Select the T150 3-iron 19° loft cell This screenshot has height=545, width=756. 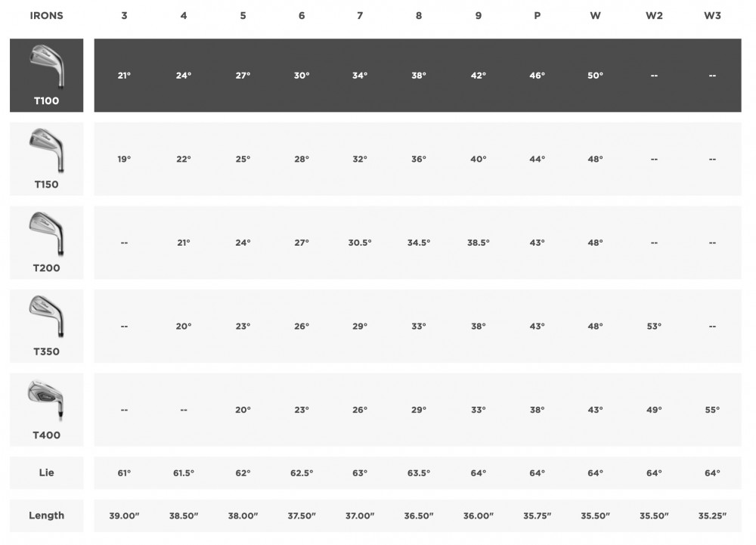tap(124, 159)
